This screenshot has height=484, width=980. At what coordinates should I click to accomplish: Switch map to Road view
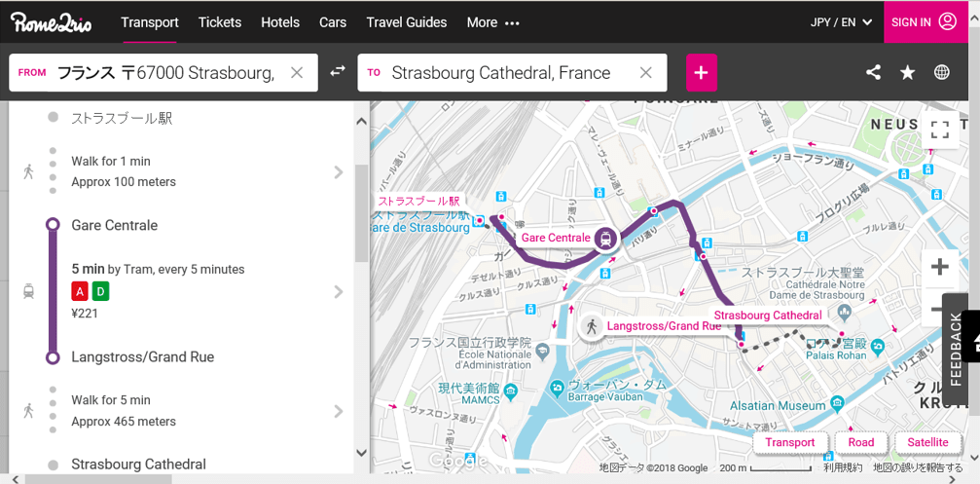(x=861, y=442)
